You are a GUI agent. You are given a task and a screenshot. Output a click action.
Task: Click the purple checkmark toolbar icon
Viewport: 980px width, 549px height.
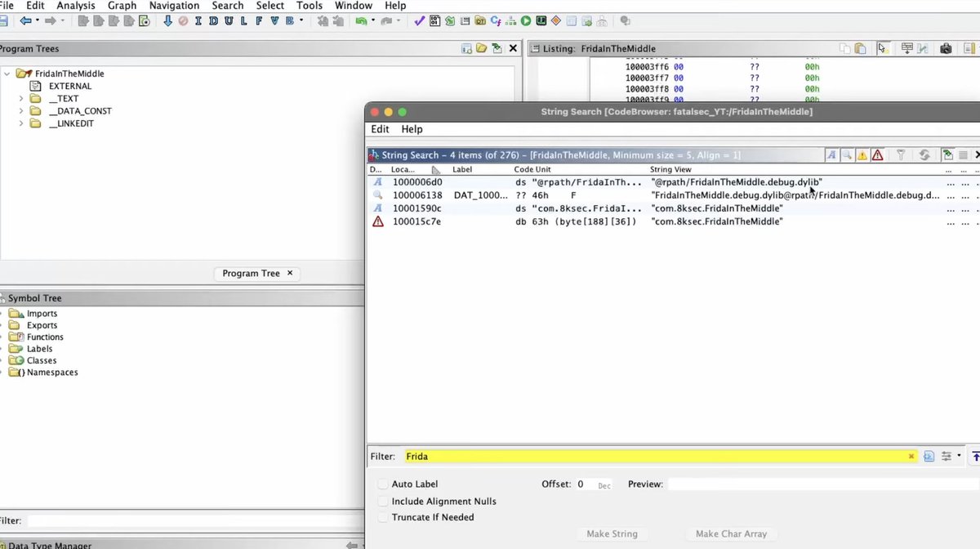point(419,21)
